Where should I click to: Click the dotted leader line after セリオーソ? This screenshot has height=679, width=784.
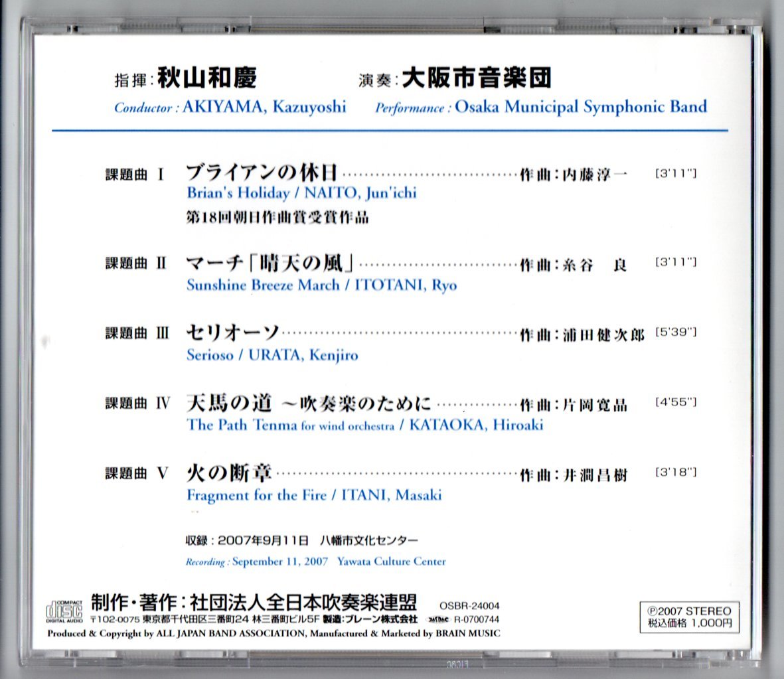[x=425, y=333]
